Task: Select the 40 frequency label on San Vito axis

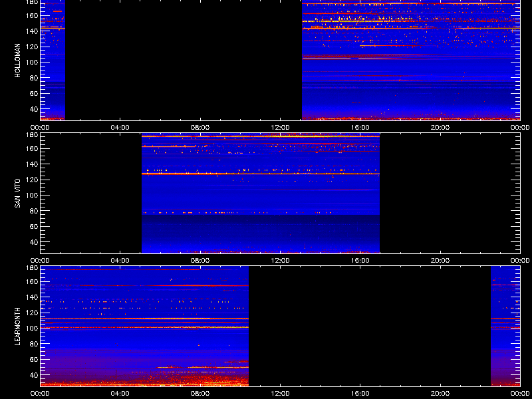Action: (33, 242)
